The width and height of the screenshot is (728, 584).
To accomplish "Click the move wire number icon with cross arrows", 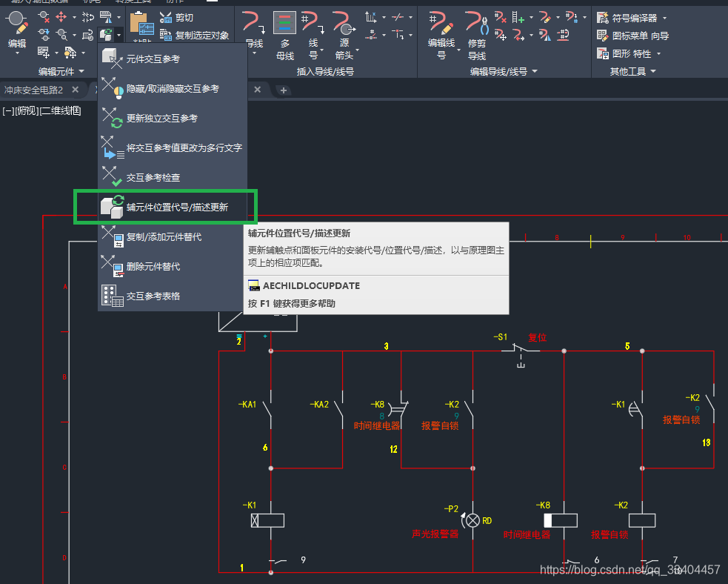I will [x=500, y=35].
